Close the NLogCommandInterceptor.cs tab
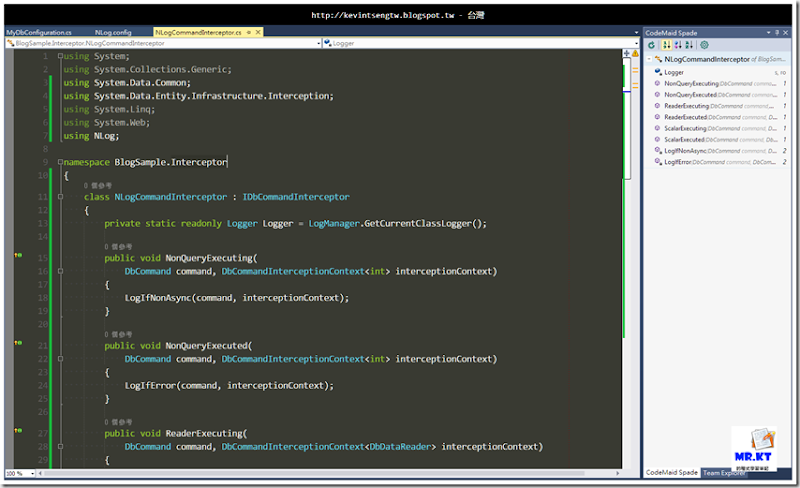The height and width of the screenshot is (488, 800). tap(258, 33)
